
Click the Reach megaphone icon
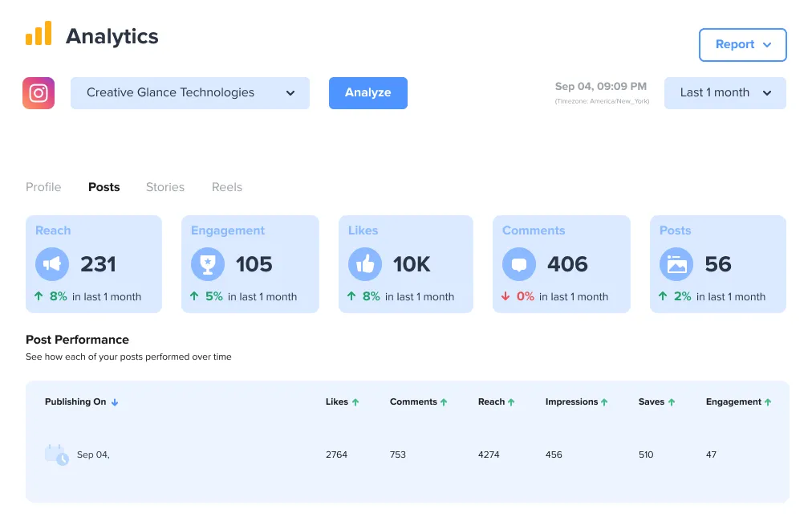pyautogui.click(x=52, y=263)
